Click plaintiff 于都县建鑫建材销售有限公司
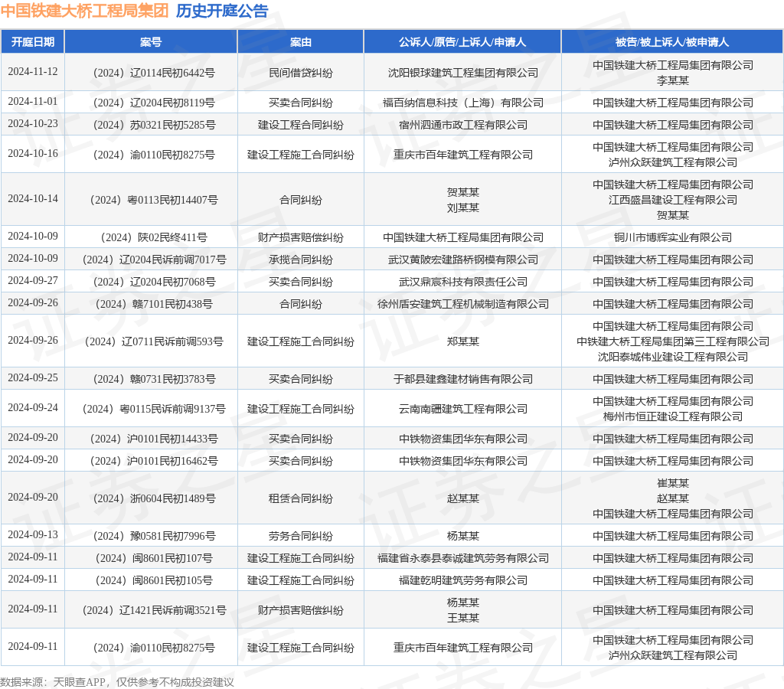The image size is (784, 689). (463, 379)
